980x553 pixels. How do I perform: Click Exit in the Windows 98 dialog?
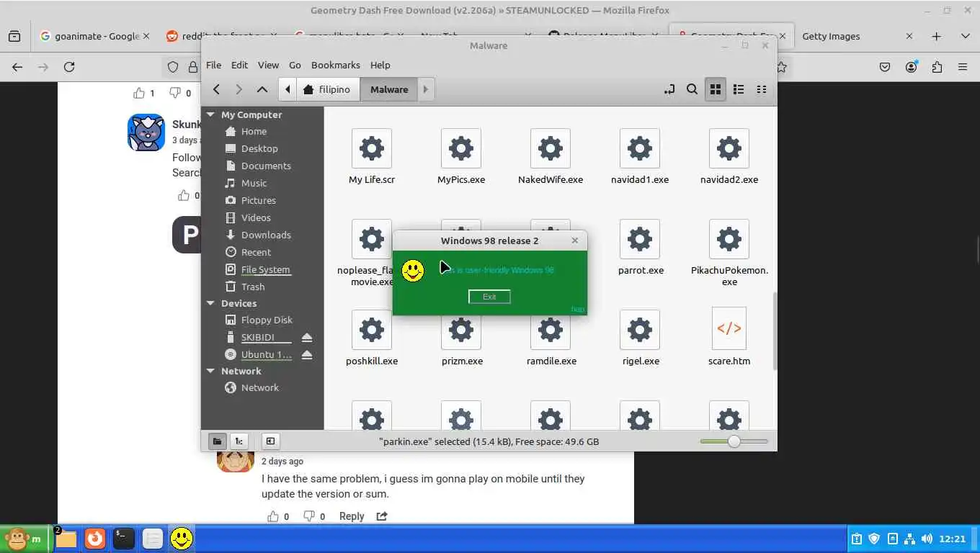(489, 297)
